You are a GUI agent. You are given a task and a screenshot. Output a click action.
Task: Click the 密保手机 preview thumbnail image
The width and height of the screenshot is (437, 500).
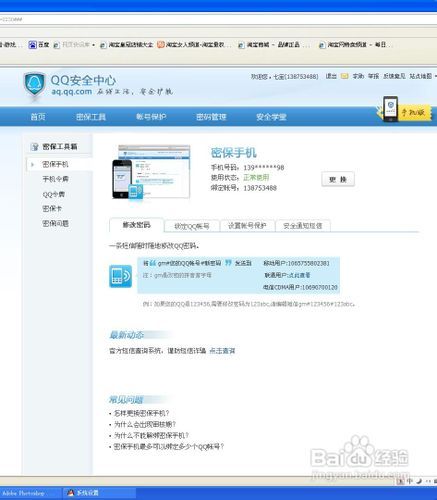[x=151, y=172]
